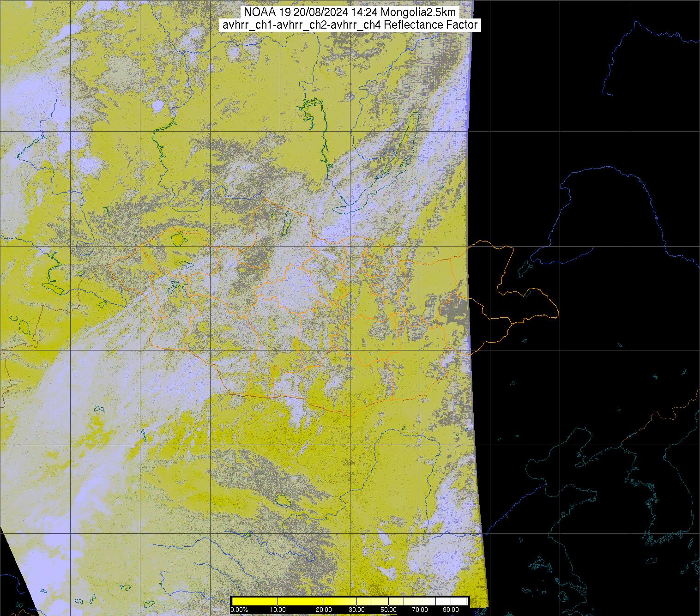Click the dark gray patch in eastern Mongolia
700x616 pixels.
pyautogui.click(x=453, y=309)
